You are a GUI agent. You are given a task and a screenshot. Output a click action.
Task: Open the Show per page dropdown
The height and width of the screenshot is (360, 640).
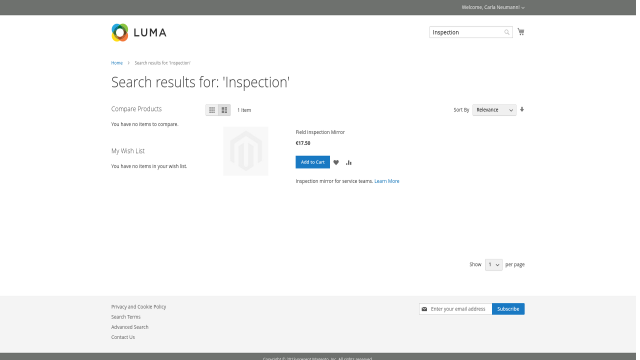pos(493,264)
